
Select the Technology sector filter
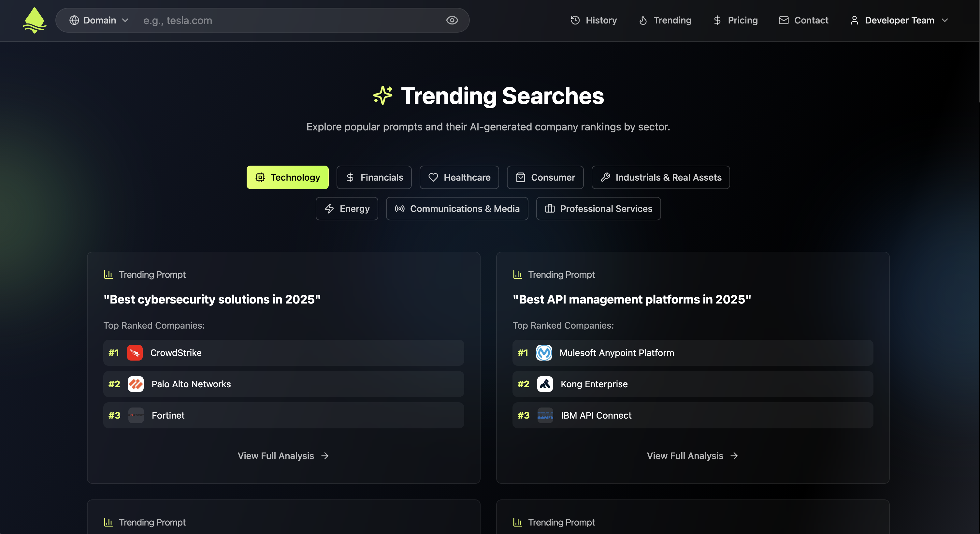pos(287,177)
